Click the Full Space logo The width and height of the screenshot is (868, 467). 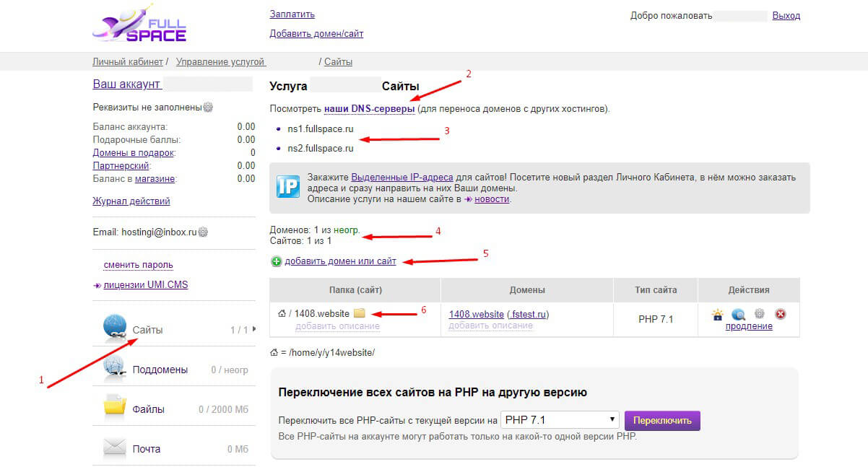[x=139, y=23]
